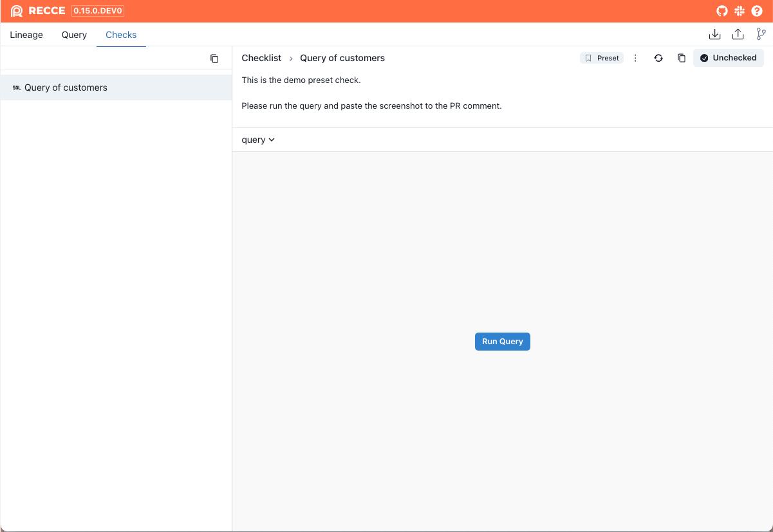This screenshot has height=532, width=773.
Task: Click the git branch info icon
Action: [761, 35]
